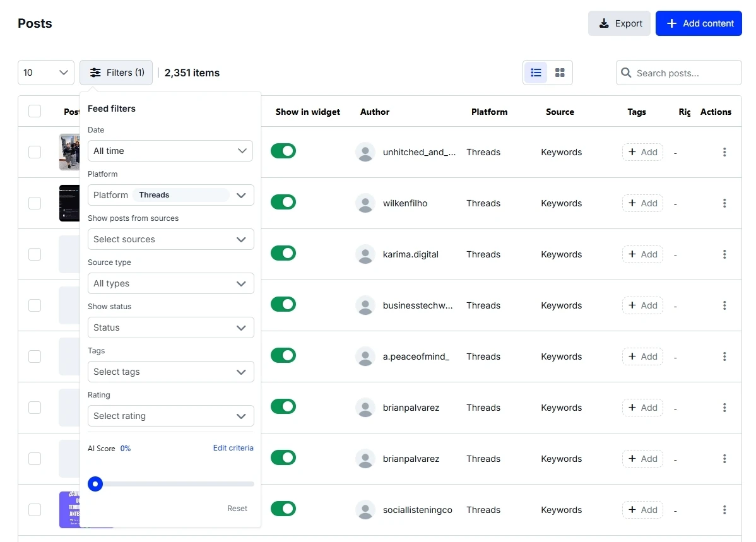Turn off widget toggle for unhitched_and_

click(283, 151)
